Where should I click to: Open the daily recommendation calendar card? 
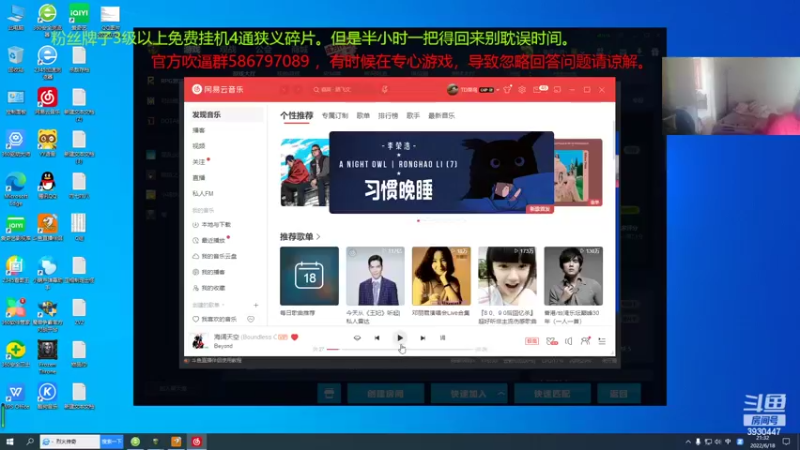[x=309, y=276]
